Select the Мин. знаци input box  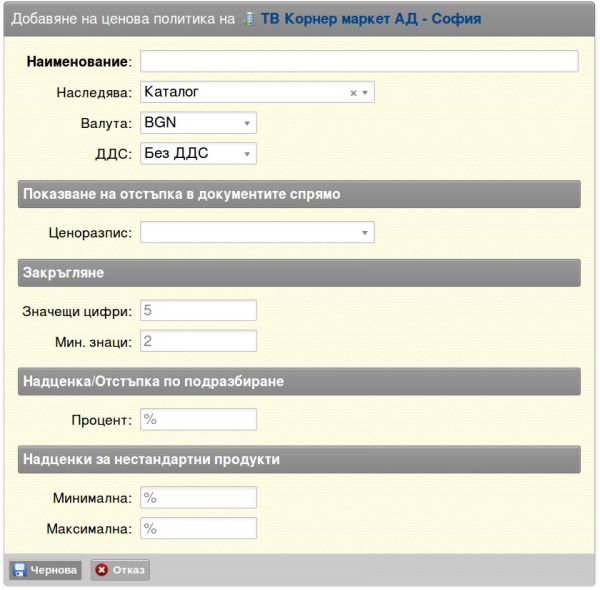[198, 341]
